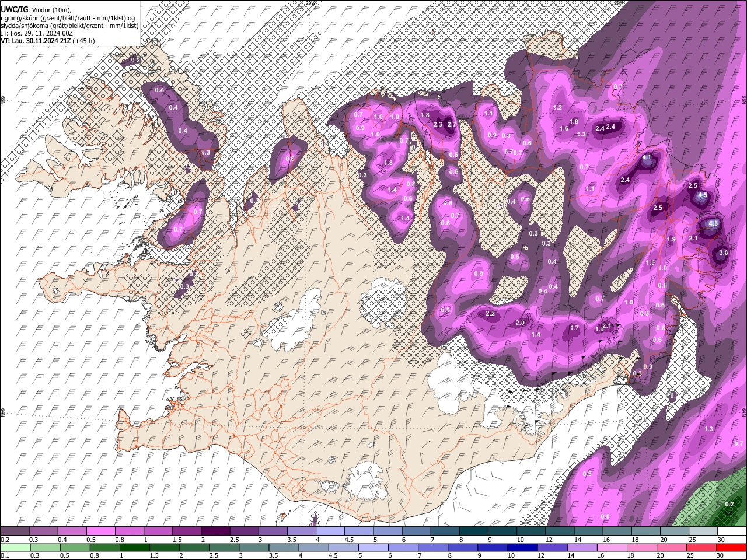
Task: Click the lower rain legend swatch between 0.1 and 0.3
Action: click(16, 548)
